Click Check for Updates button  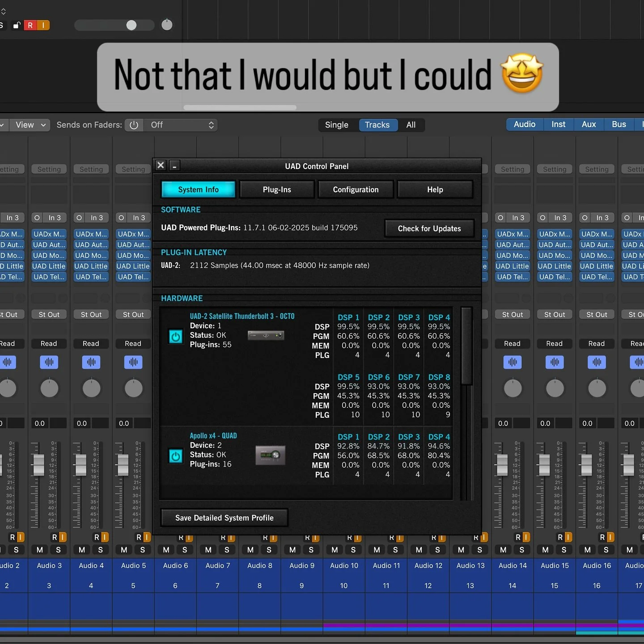(429, 229)
